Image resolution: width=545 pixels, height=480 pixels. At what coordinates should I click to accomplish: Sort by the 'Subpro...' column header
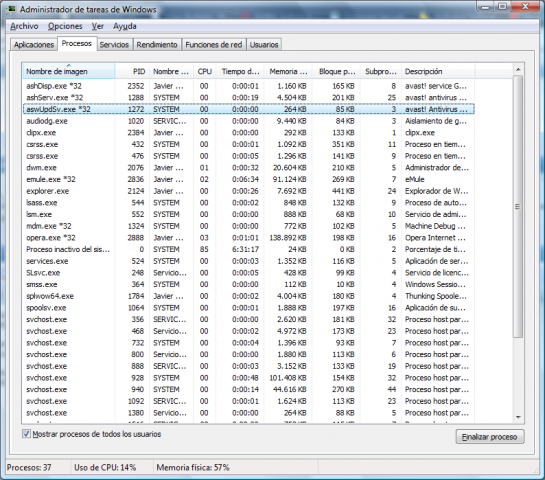tap(381, 72)
